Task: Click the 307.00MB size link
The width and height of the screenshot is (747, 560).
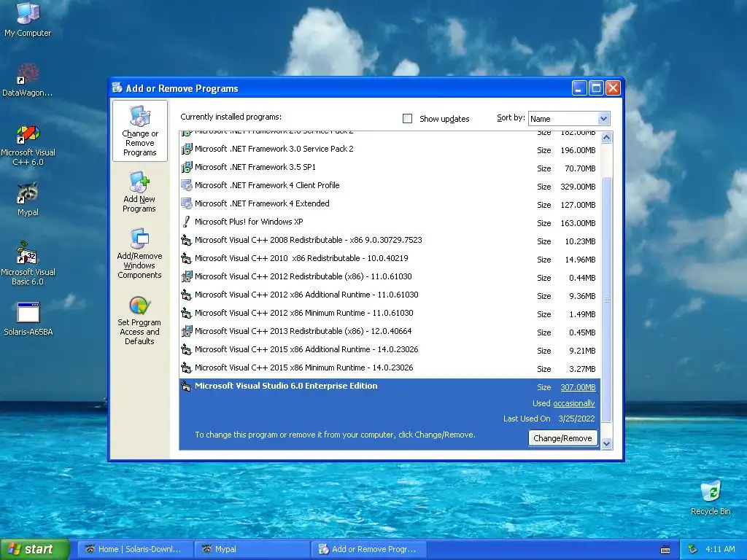Action: click(x=578, y=388)
